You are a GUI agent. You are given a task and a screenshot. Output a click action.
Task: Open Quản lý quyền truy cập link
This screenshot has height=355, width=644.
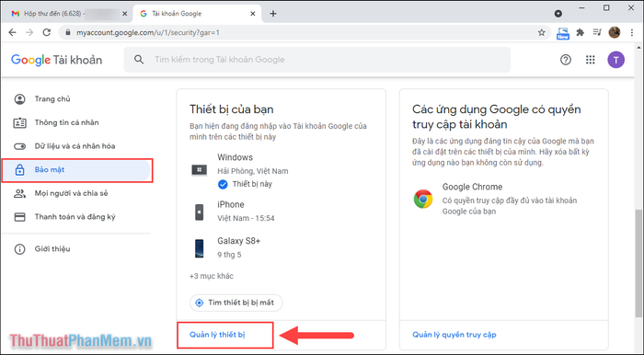pos(454,335)
